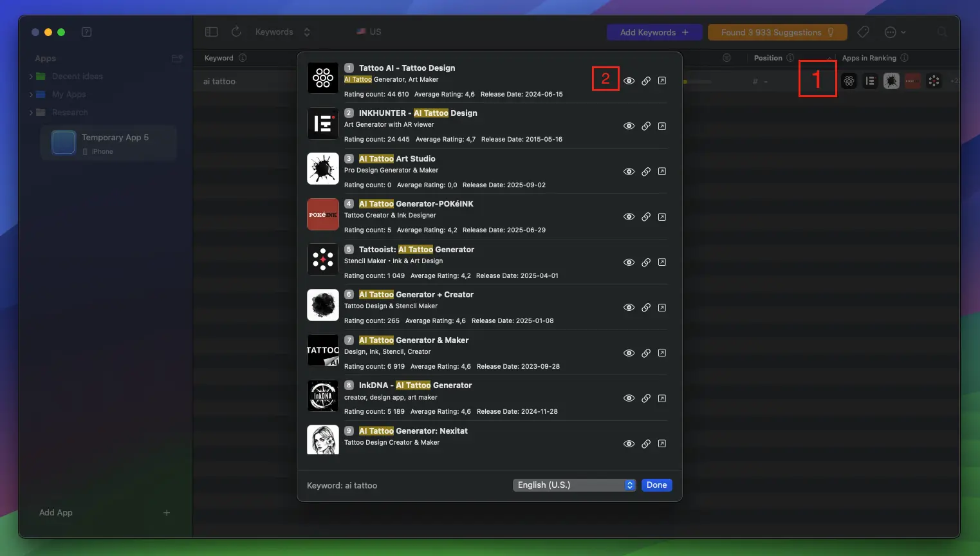Click the Add Keywords button
980x556 pixels.
[x=654, y=32]
